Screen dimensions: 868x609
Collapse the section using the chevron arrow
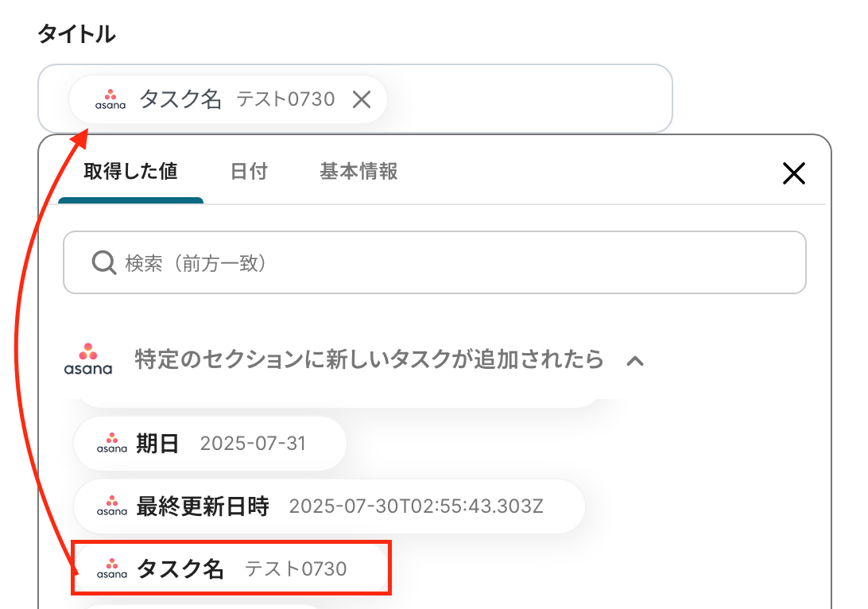pyautogui.click(x=634, y=361)
